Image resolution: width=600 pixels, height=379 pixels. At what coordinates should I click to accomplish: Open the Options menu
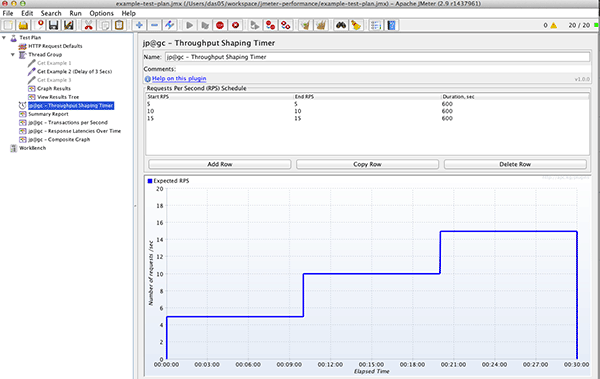(101, 13)
